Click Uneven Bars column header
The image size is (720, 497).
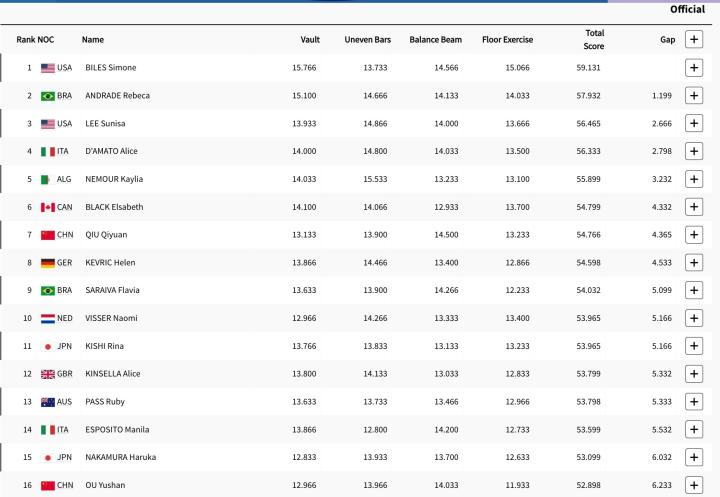[x=366, y=40]
